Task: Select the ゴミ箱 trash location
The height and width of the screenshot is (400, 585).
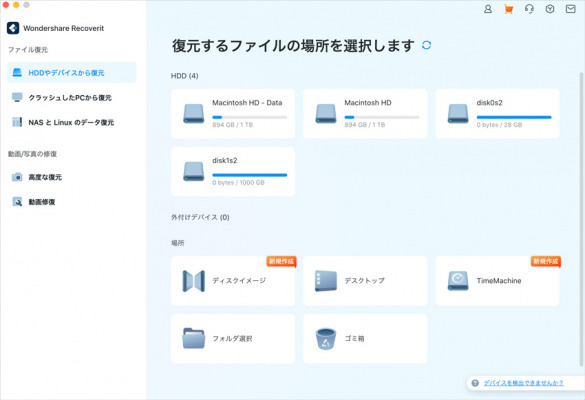Action: (365, 339)
